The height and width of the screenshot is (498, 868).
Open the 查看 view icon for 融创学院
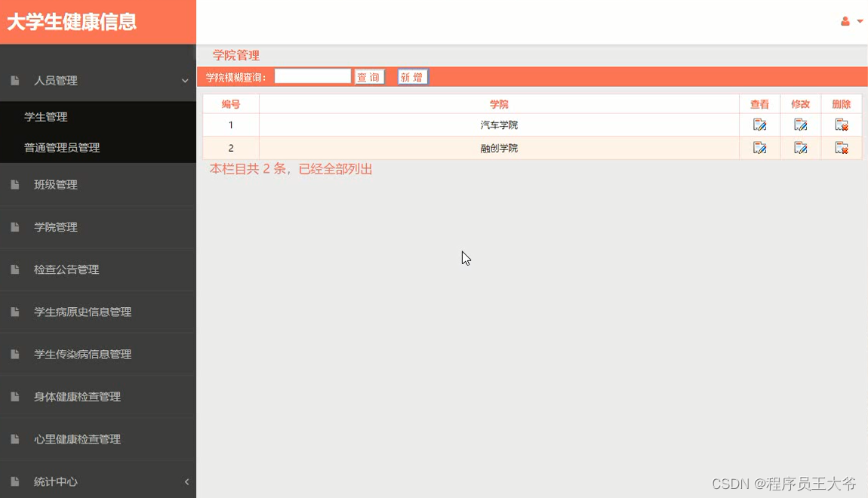click(x=759, y=147)
